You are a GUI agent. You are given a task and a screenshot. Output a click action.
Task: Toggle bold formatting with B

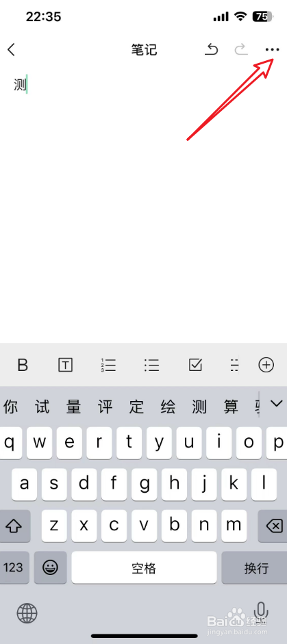click(x=23, y=365)
